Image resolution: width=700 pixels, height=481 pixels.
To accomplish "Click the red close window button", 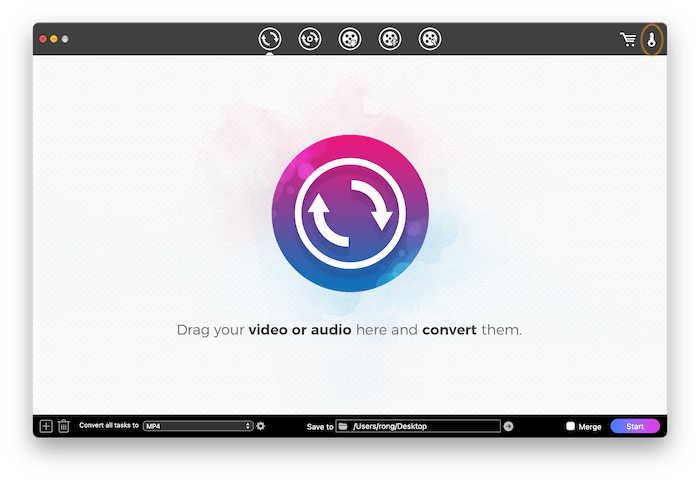I will pyautogui.click(x=43, y=39).
